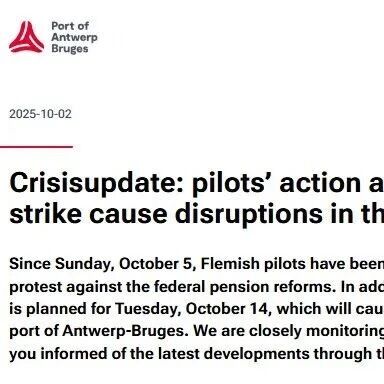Click "port of Antwerp-Bruges" in the paragraph

(x=96, y=331)
